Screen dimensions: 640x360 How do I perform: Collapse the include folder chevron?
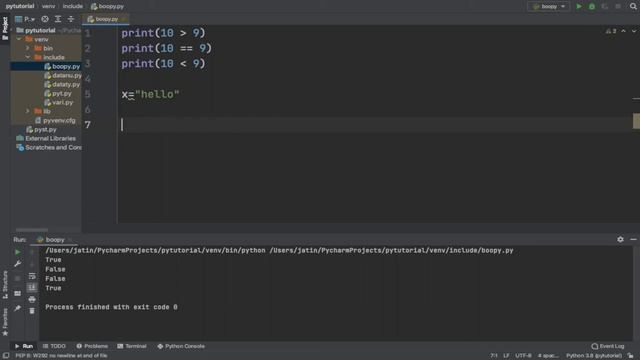(28, 57)
